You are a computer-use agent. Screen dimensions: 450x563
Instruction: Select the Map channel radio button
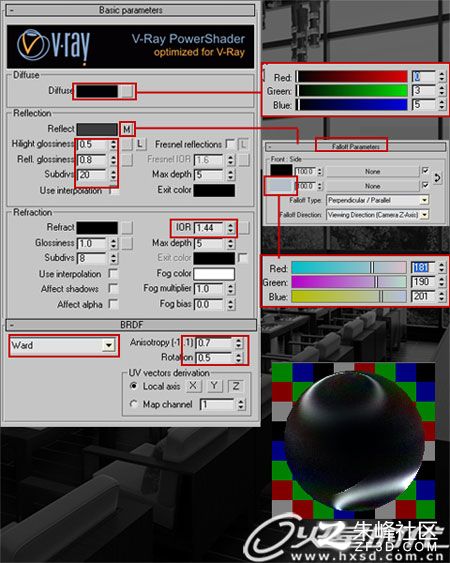[134, 404]
